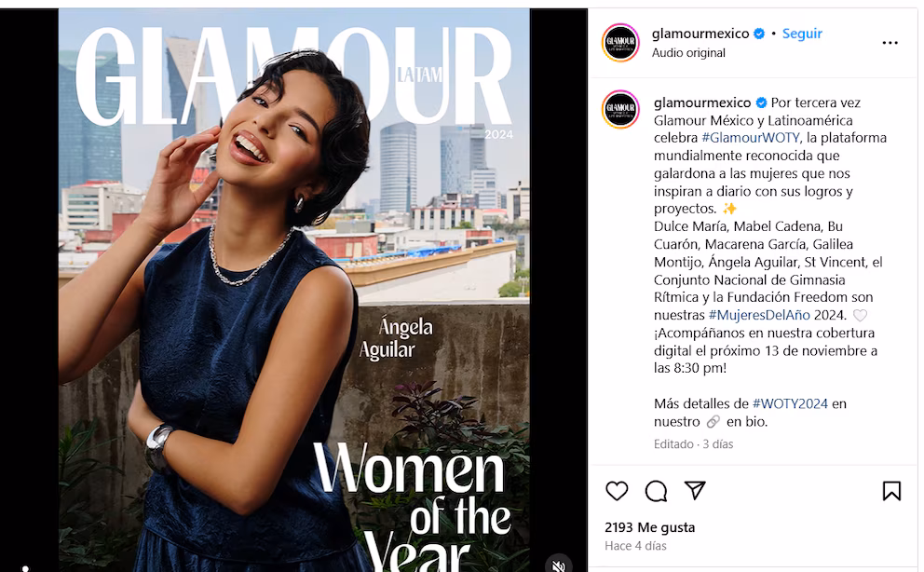View the 2193 Me gusta likes list
Viewport: 924px width, 572px height.
point(649,527)
